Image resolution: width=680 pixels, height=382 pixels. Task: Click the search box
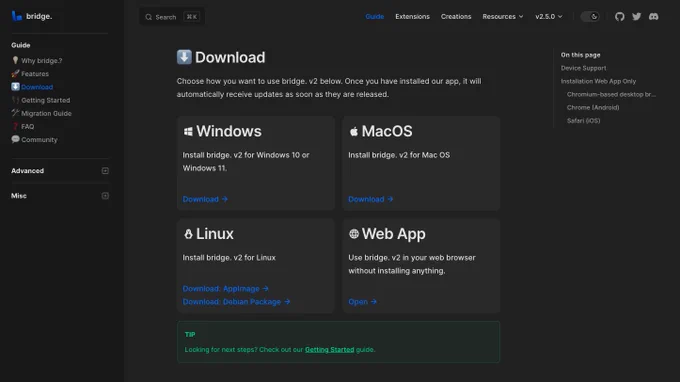pyautogui.click(x=172, y=17)
